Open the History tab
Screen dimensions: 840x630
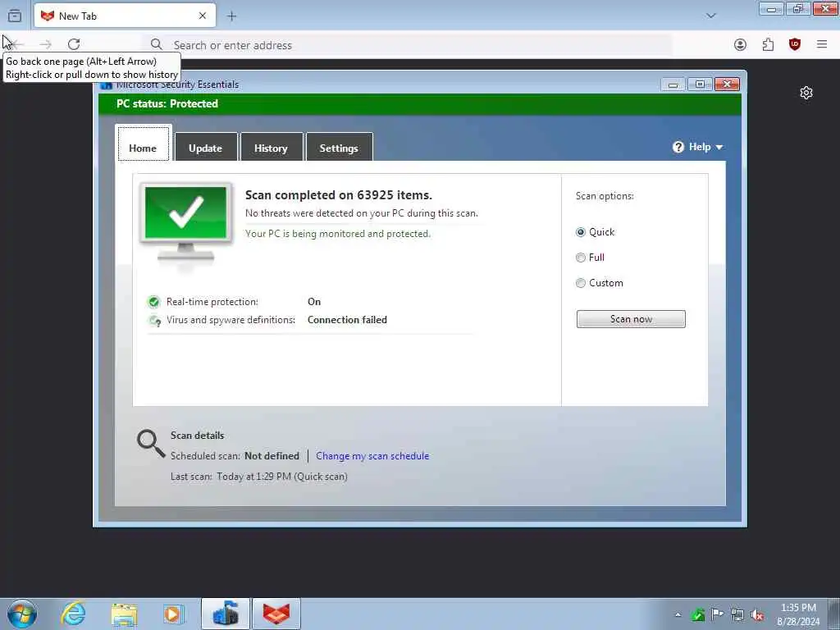(x=271, y=147)
